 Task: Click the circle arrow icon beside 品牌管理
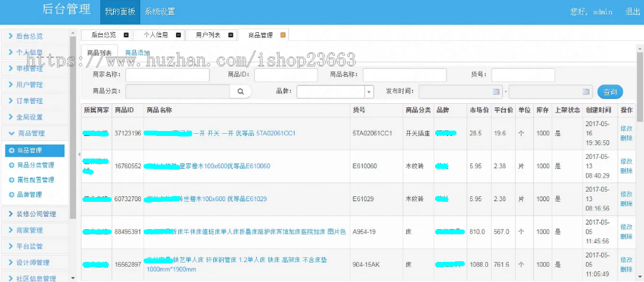click(11, 195)
